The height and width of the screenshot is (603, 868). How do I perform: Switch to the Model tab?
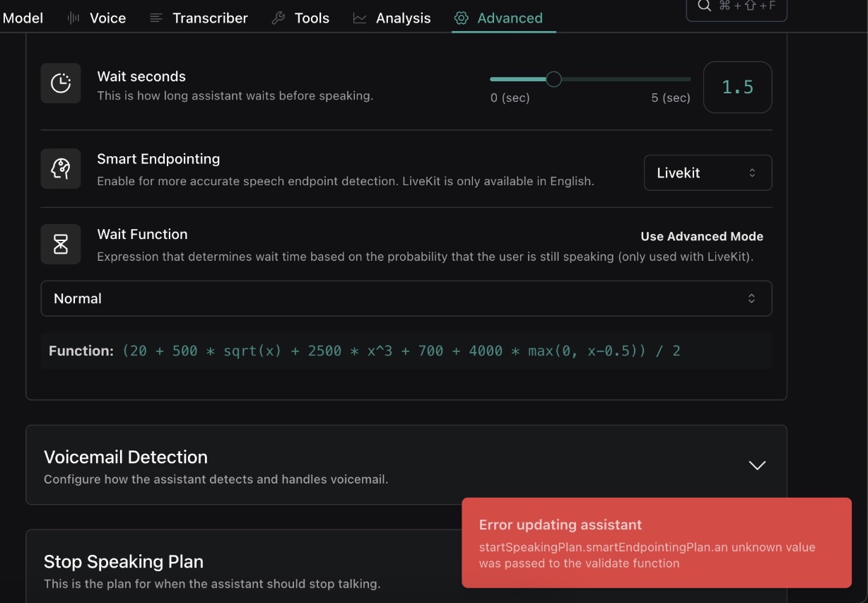pyautogui.click(x=23, y=18)
